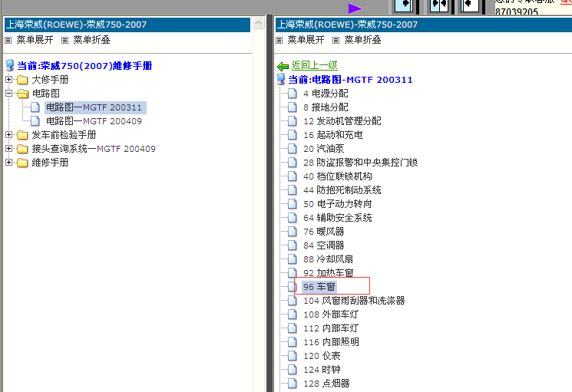Open 108 外部车灯
This screenshot has width=572, height=392.
click(x=331, y=315)
